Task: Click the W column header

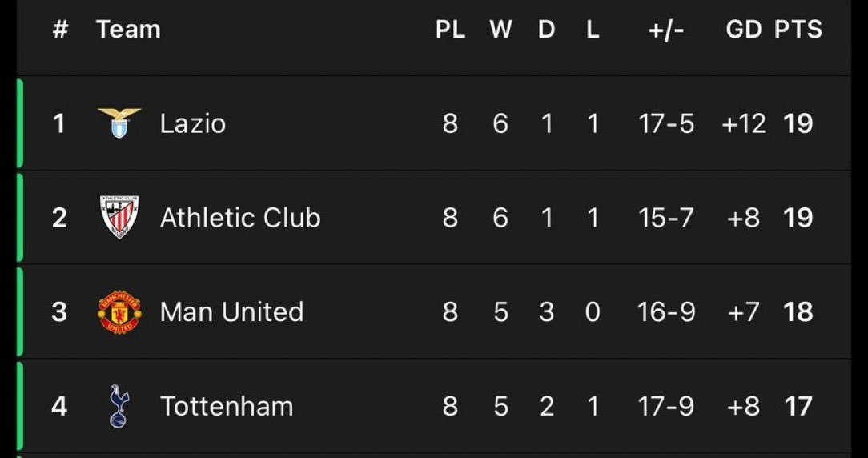Action: click(x=500, y=30)
